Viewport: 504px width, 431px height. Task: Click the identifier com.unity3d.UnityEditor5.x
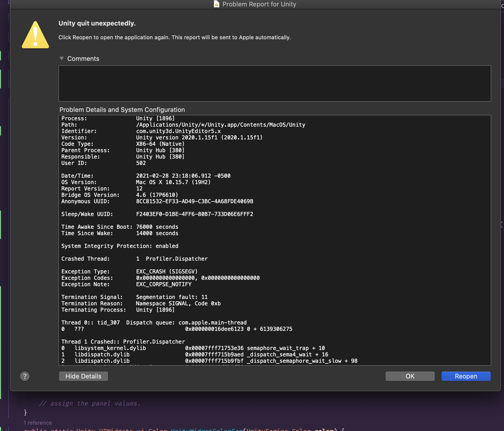(178, 131)
